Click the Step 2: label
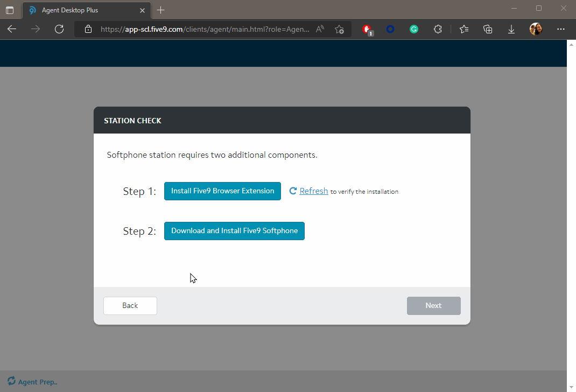 (x=139, y=231)
